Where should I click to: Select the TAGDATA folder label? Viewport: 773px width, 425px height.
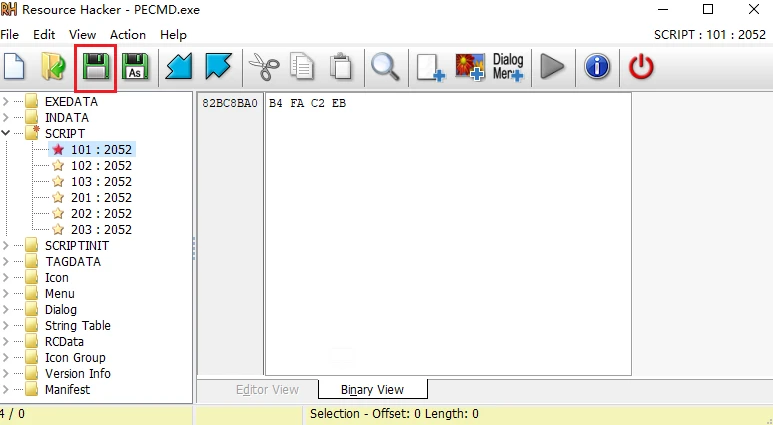[73, 262]
